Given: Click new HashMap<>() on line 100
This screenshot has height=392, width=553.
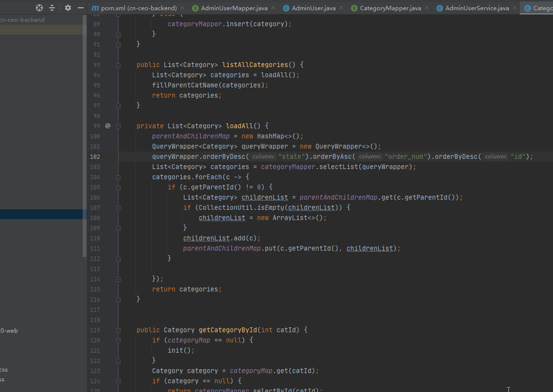Looking at the screenshot, I should click(x=272, y=136).
